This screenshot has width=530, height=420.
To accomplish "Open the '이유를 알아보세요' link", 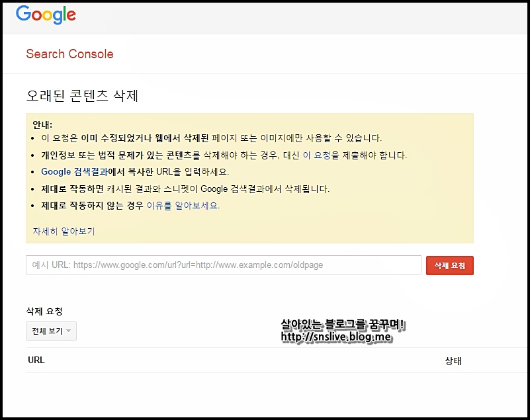I will pos(183,206).
